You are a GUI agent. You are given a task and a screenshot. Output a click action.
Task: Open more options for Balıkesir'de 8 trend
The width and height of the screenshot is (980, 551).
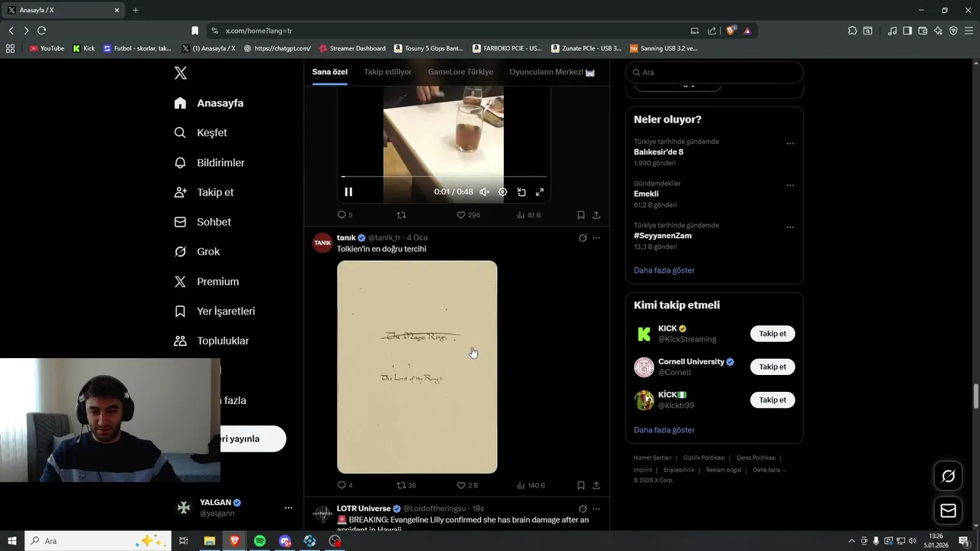(x=790, y=144)
